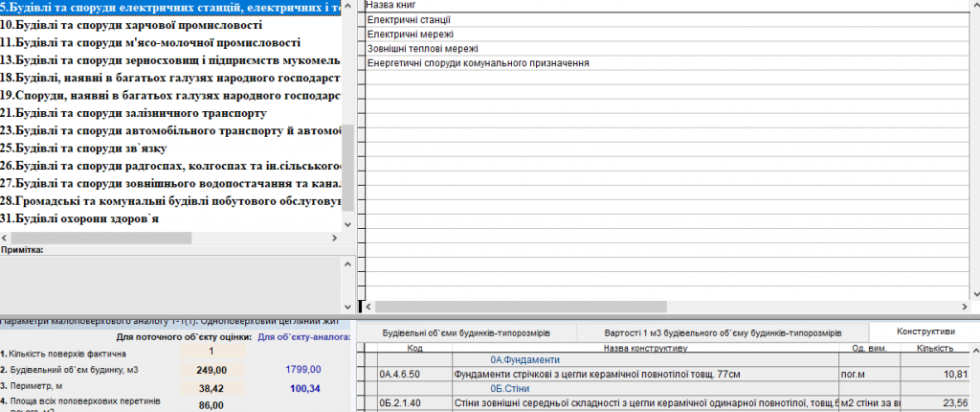Click the пог.м unit cell

point(870,375)
